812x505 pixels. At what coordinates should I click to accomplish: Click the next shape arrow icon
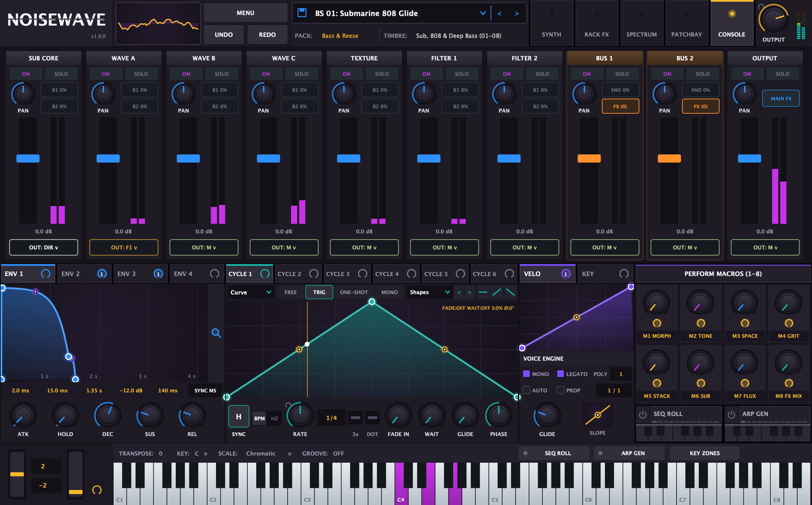pyautogui.click(x=469, y=292)
